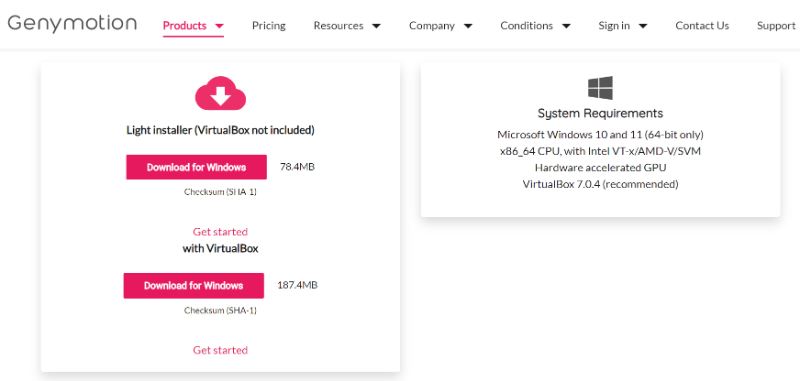The width and height of the screenshot is (800, 381).
Task: Open Checksum (SHA-1) under VirtualBox installer
Action: (x=220, y=310)
